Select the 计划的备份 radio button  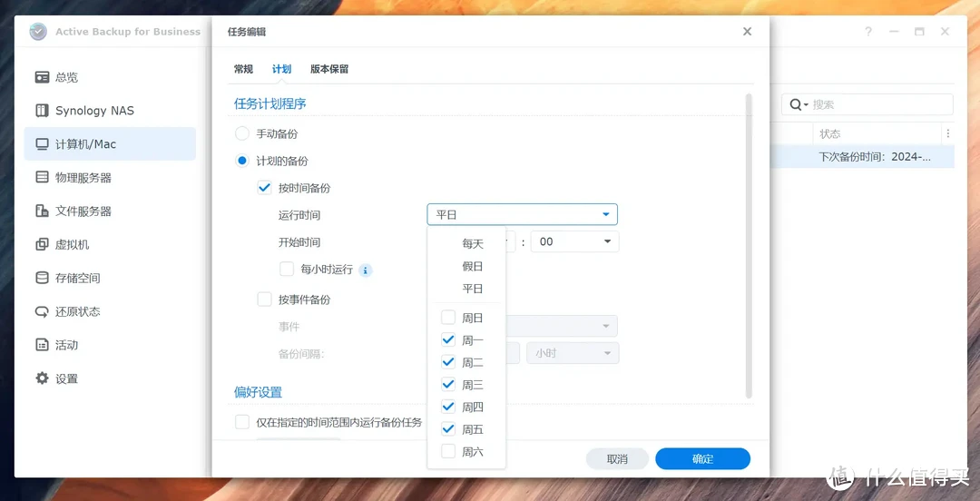(241, 161)
